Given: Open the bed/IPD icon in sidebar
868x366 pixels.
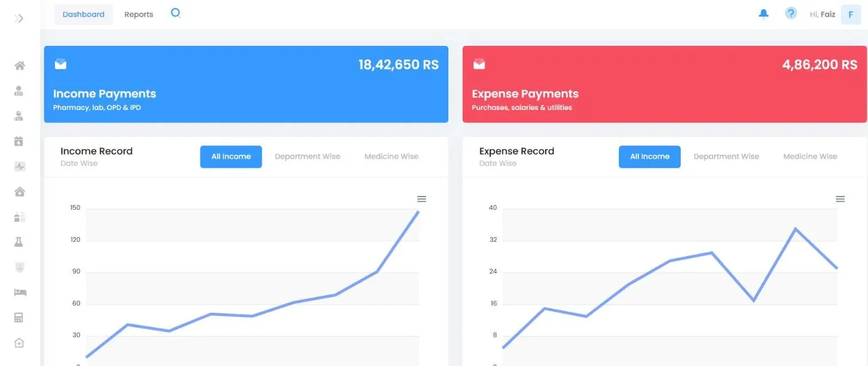Looking at the screenshot, I should (20, 293).
